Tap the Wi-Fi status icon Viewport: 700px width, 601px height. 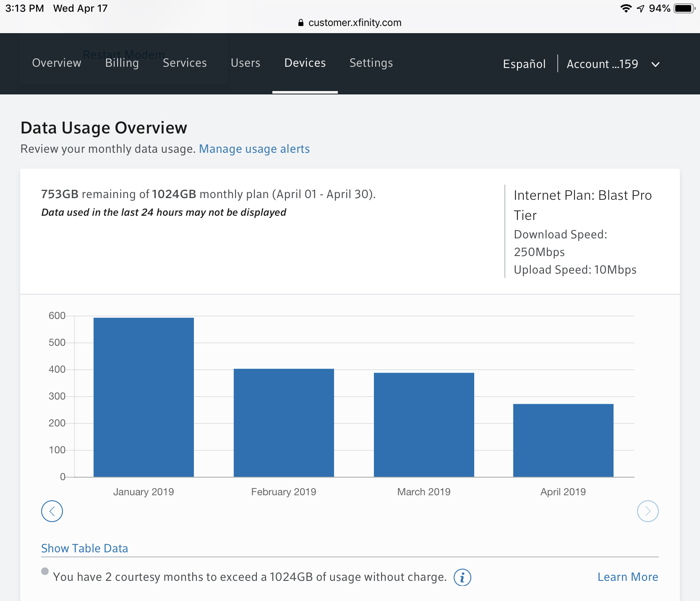626,8
